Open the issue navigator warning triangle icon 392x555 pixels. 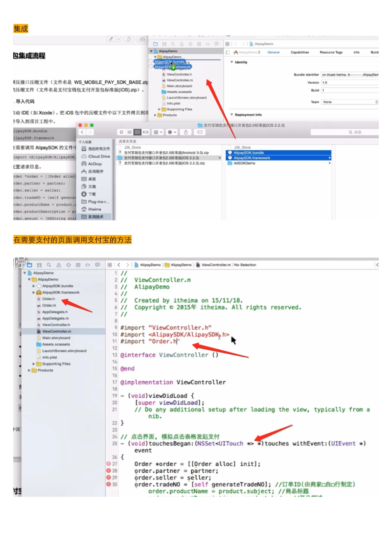click(x=59, y=265)
